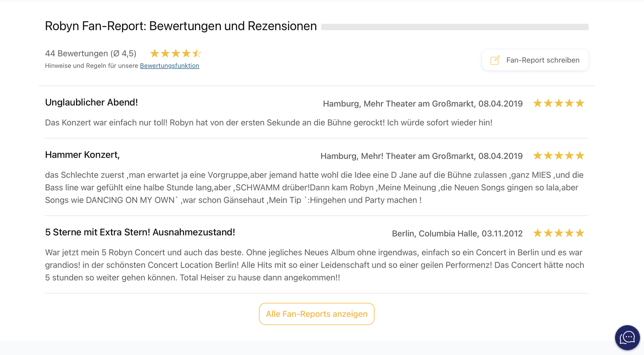Click the first star of overall rating
Screen dimensions: 644x355
pos(154,53)
